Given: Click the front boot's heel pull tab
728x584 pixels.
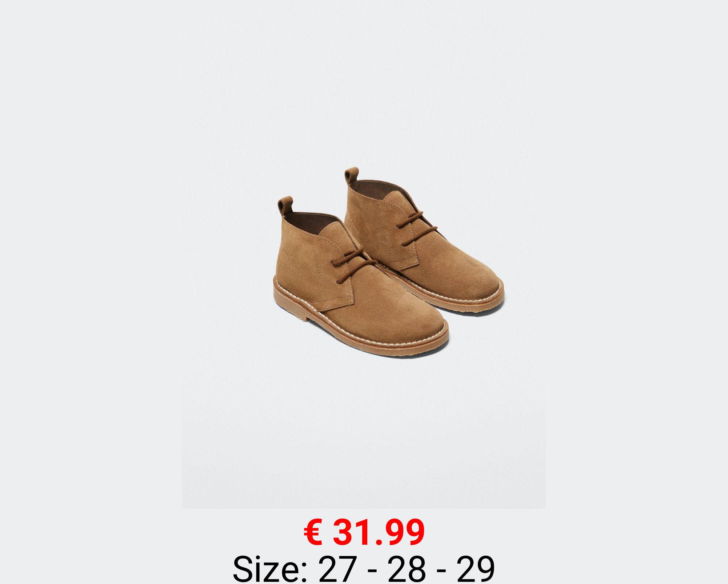Looking at the screenshot, I should point(285,205).
